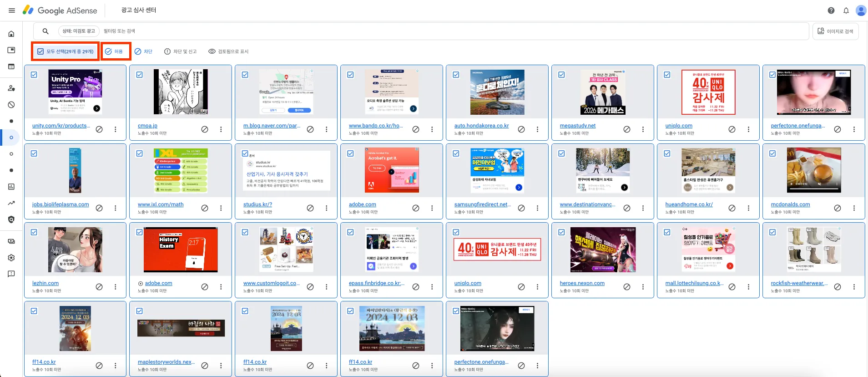The height and width of the screenshot is (377, 868).
Task: Open the Policy center shield icon
Action: pos(11,219)
